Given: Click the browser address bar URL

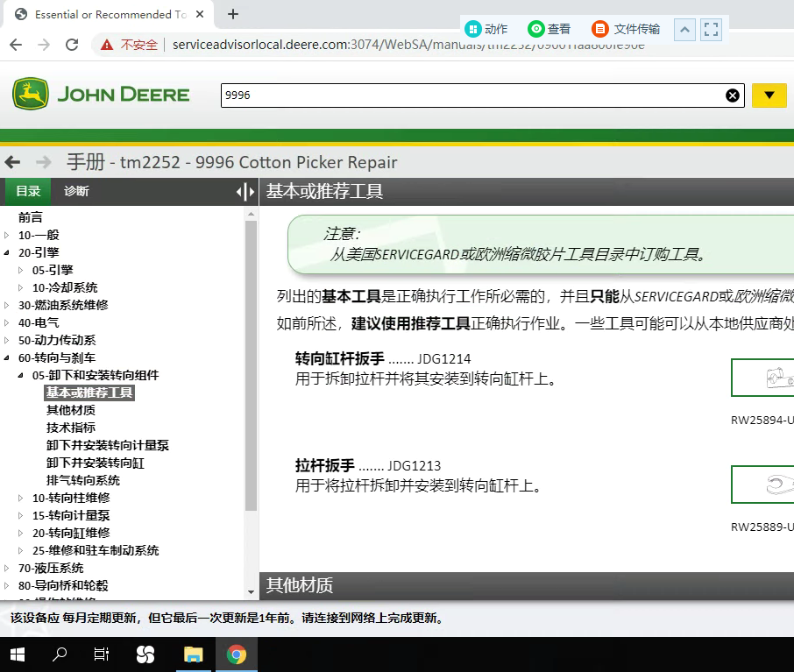Looking at the screenshot, I should [408, 45].
